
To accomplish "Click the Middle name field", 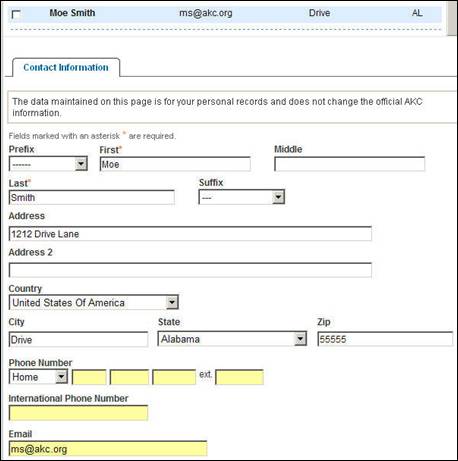I will (349, 164).
